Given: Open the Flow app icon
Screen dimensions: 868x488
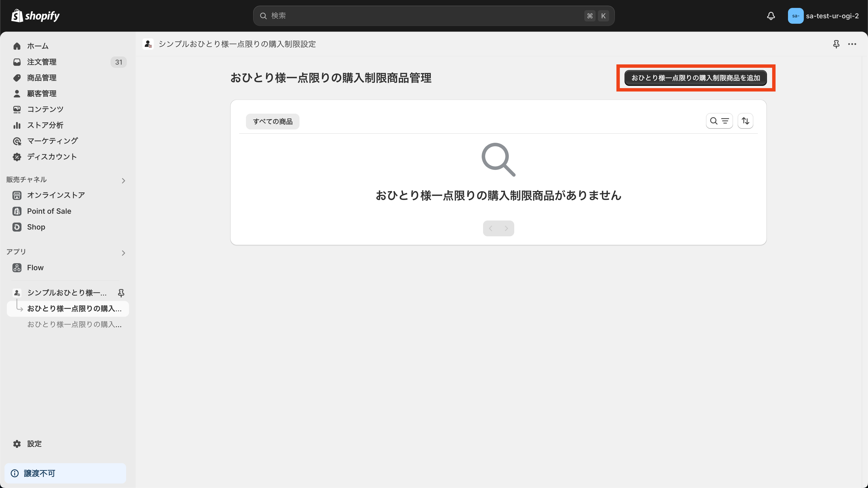Looking at the screenshot, I should [x=17, y=268].
